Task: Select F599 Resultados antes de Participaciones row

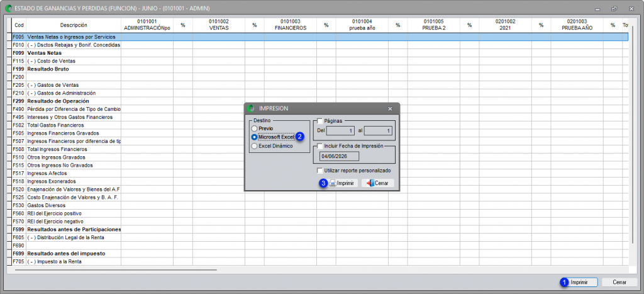Action: coord(320,229)
